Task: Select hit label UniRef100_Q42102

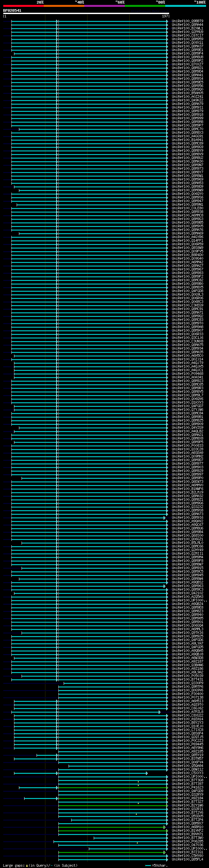Action: click(x=187, y=593)
